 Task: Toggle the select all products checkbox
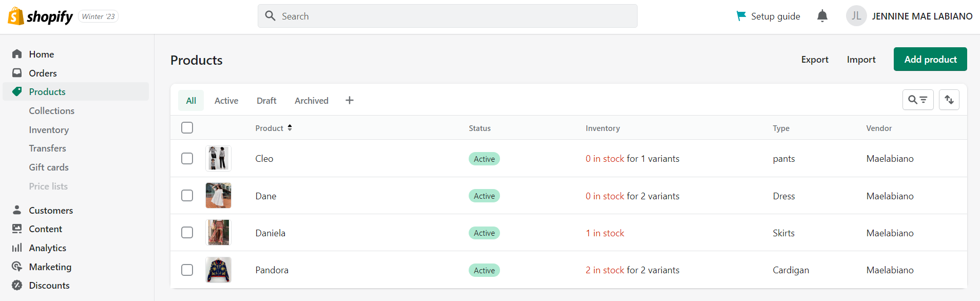point(187,127)
